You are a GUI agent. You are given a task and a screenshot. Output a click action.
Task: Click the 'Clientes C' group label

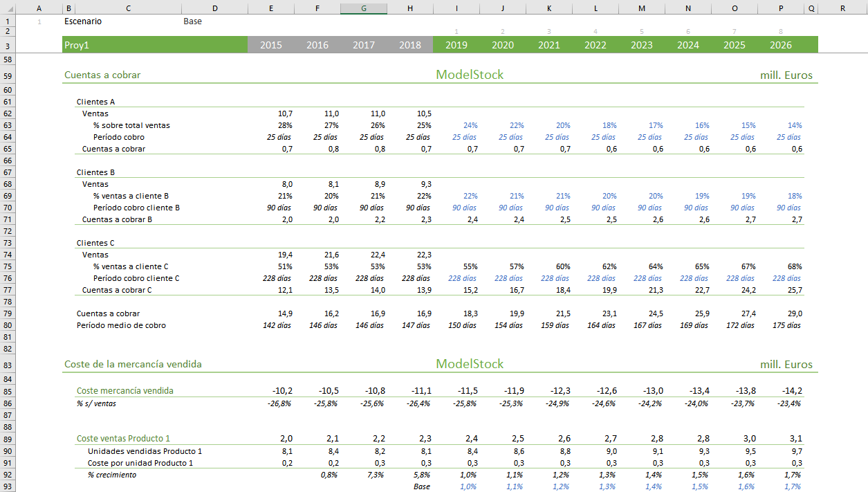(95, 243)
